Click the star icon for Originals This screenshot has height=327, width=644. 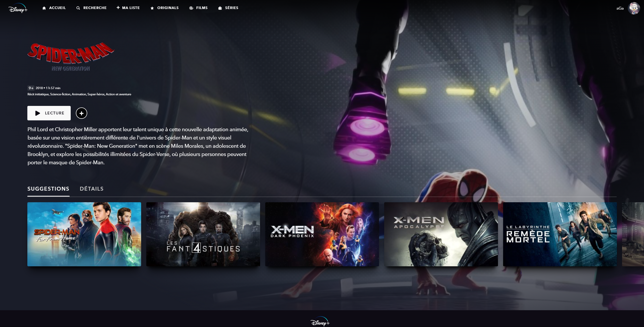(x=152, y=8)
